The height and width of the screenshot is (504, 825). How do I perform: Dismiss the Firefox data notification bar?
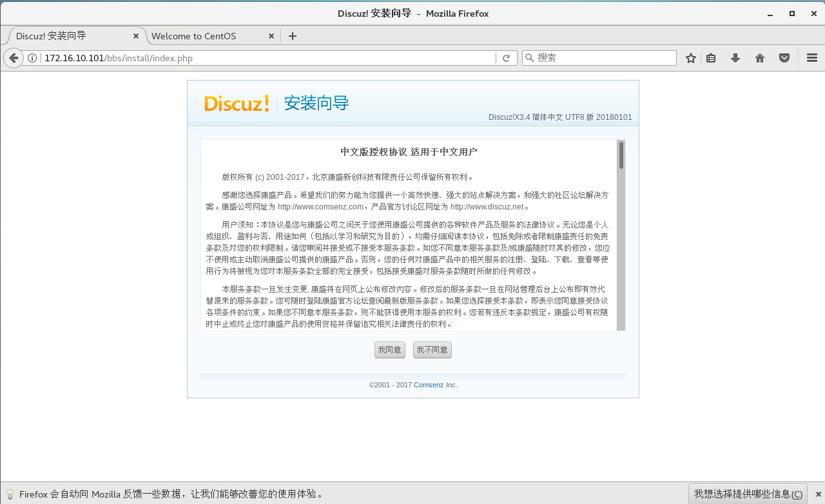pyautogui.click(x=819, y=494)
